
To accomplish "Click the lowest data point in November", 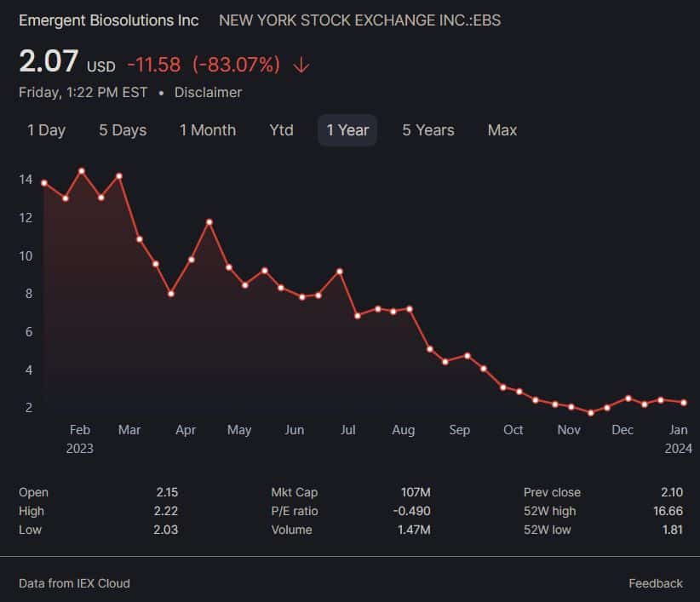I will 591,413.
